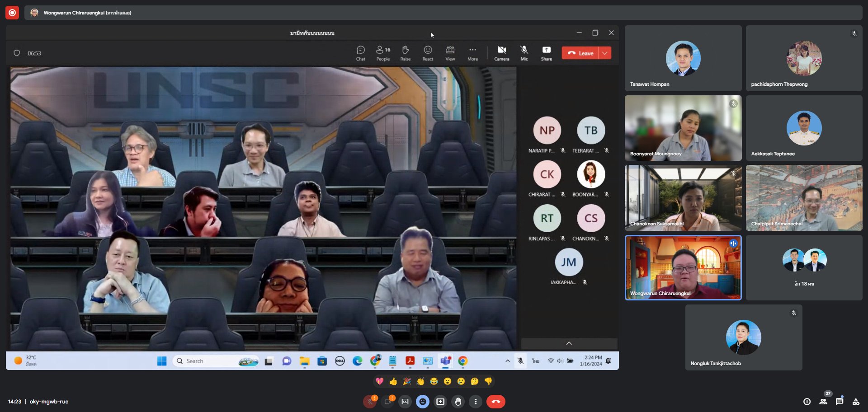Send the laughing tears reaction
Viewport: 868px width, 412px height.
pos(434,381)
